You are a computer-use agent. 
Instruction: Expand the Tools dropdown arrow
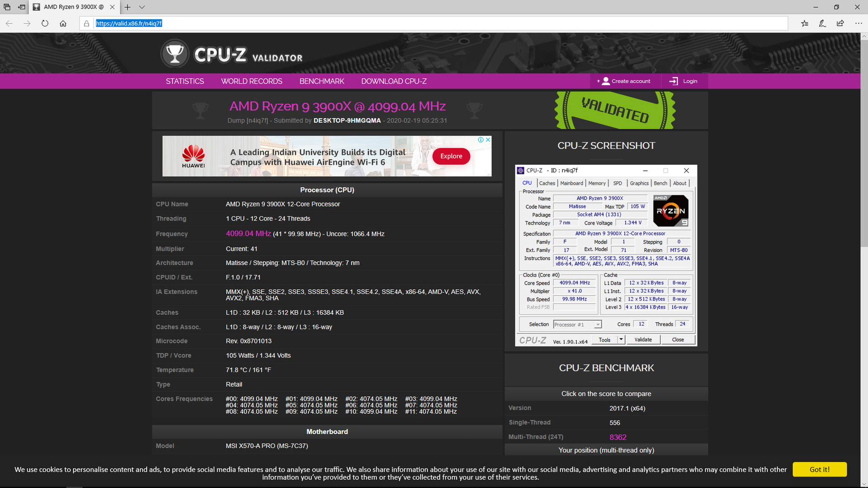point(621,339)
